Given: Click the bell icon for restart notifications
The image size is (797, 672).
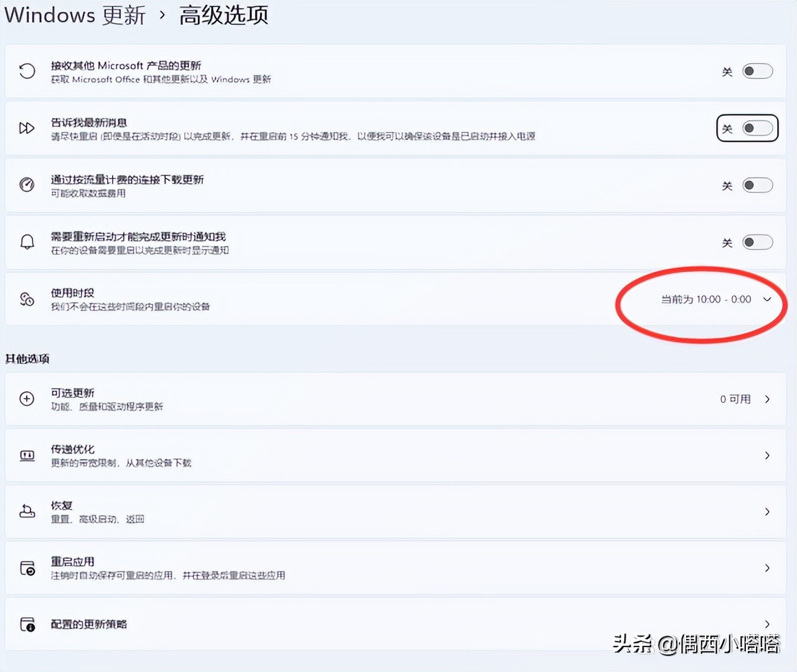Looking at the screenshot, I should pyautogui.click(x=27, y=242).
